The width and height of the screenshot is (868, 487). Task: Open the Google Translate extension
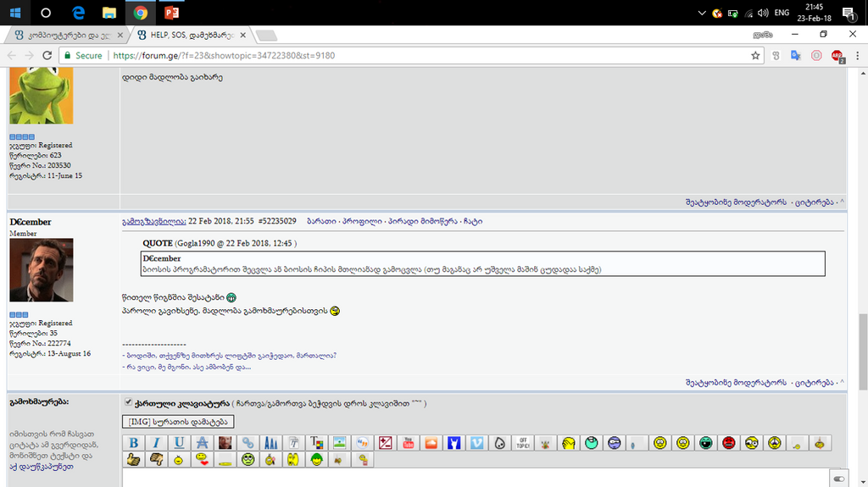click(795, 55)
